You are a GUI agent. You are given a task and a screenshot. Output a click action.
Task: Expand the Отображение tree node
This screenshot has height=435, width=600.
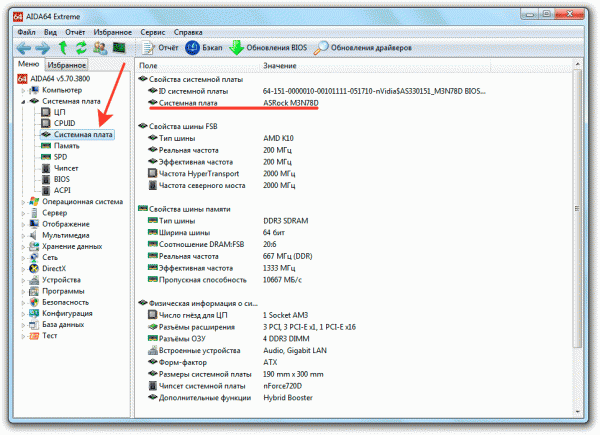click(x=23, y=224)
